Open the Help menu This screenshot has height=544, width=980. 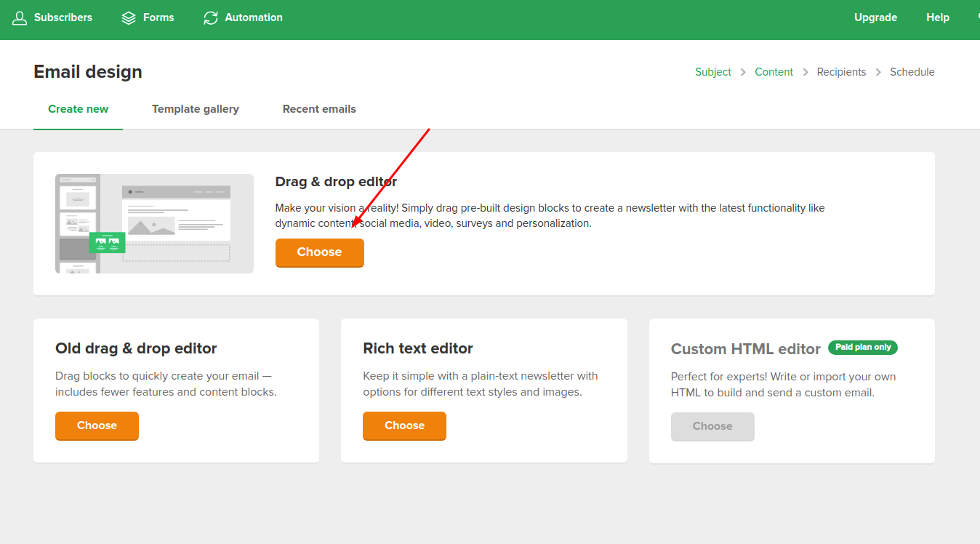click(938, 17)
